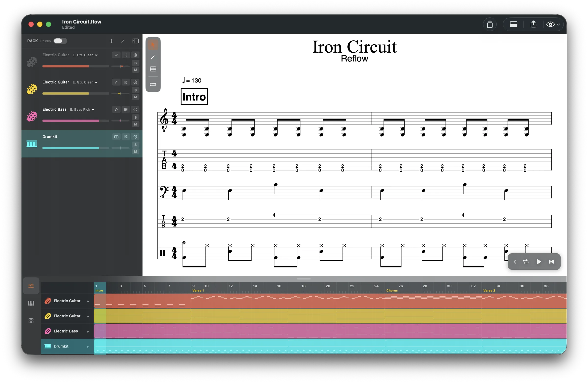This screenshot has width=588, height=383.
Task: Expand the Electric Bass track in timeline
Action: (x=88, y=331)
